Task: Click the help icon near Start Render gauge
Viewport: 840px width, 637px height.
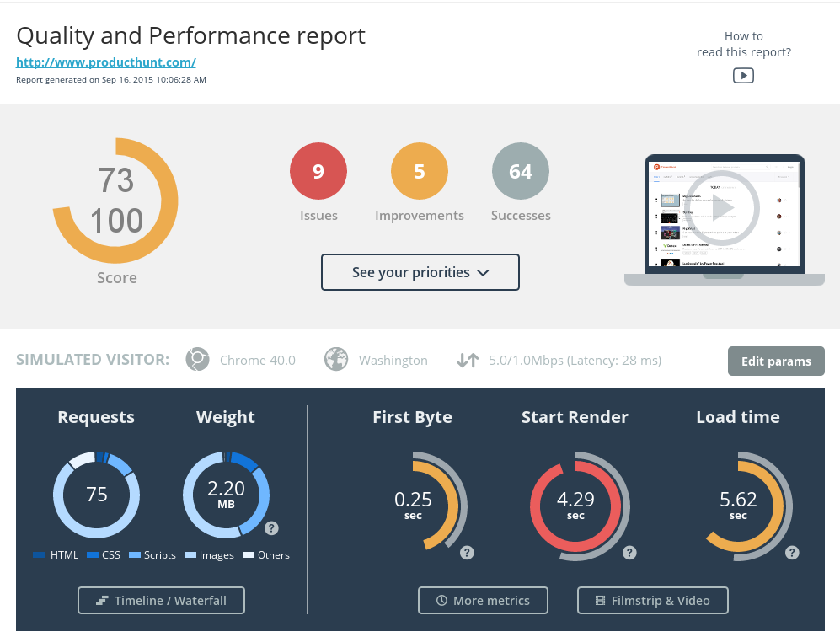Action: click(629, 553)
